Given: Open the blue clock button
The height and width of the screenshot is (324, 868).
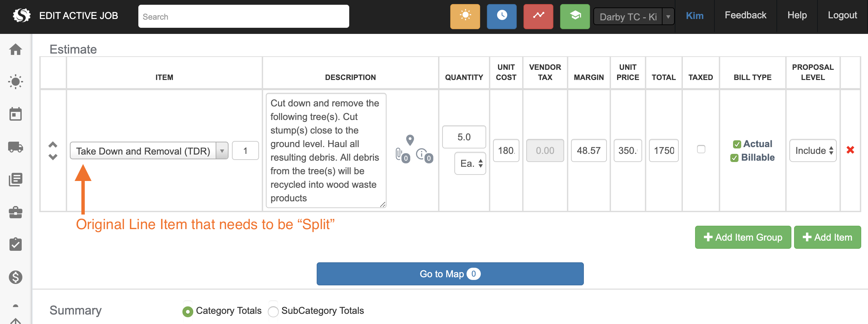Looking at the screenshot, I should tap(501, 16).
